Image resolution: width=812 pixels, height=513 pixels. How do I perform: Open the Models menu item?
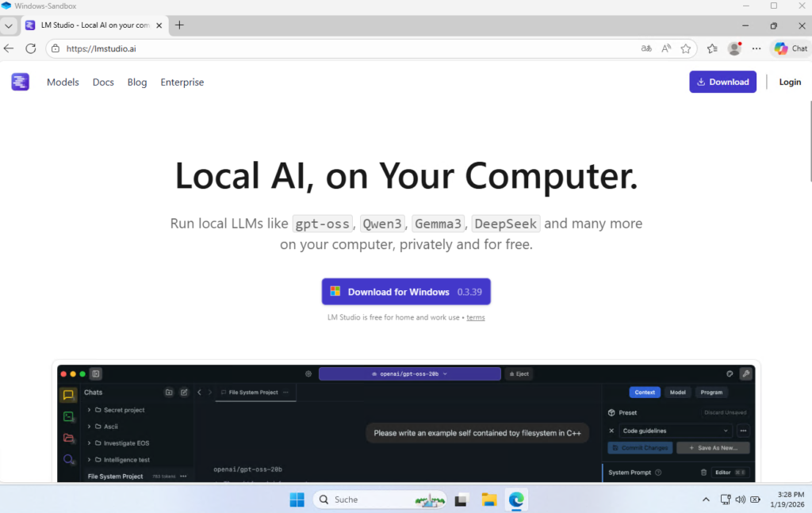point(63,82)
